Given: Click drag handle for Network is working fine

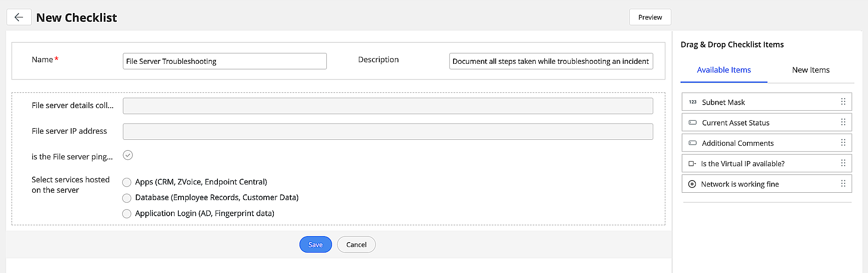Looking at the screenshot, I should pyautogui.click(x=843, y=184).
